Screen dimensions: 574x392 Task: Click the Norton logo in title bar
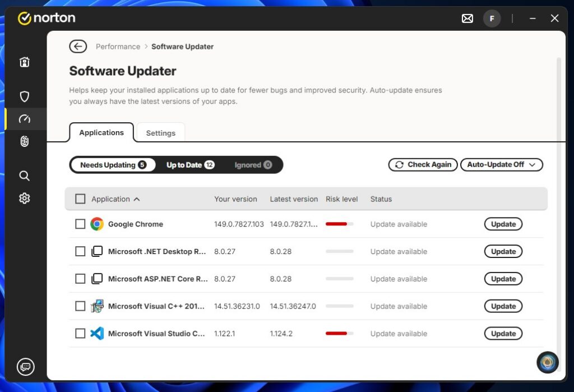point(47,18)
